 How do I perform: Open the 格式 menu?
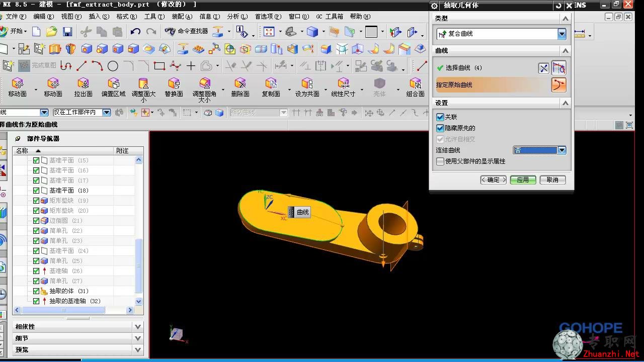click(x=126, y=17)
